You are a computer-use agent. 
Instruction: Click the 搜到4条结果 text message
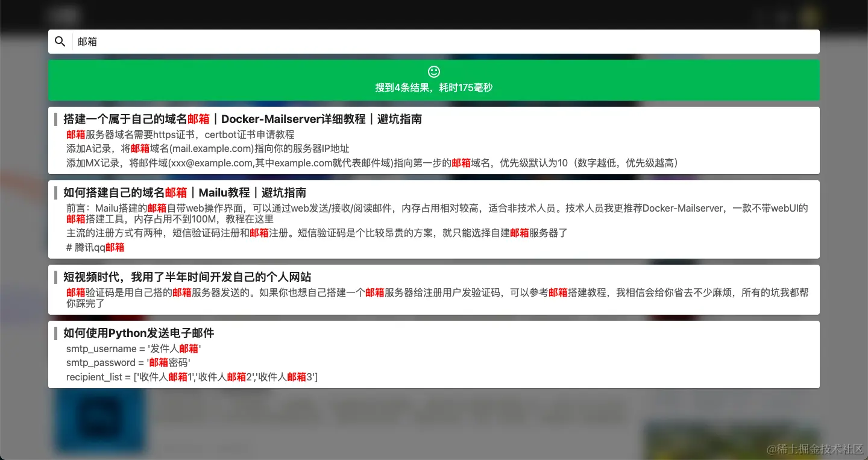pos(433,87)
